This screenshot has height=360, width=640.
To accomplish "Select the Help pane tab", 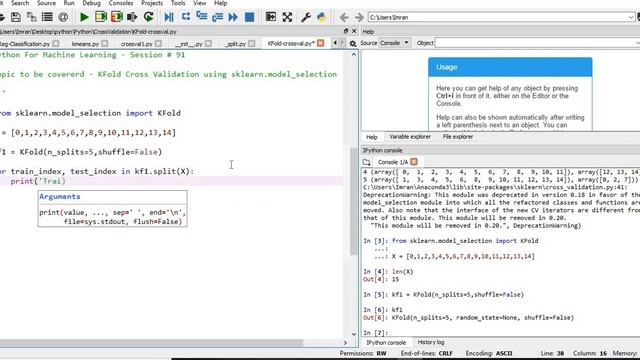I will click(x=371, y=137).
